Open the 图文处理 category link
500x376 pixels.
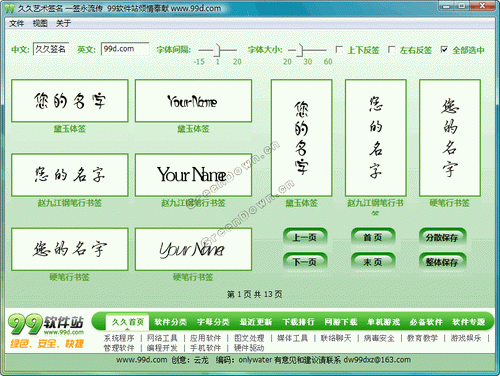249,338
